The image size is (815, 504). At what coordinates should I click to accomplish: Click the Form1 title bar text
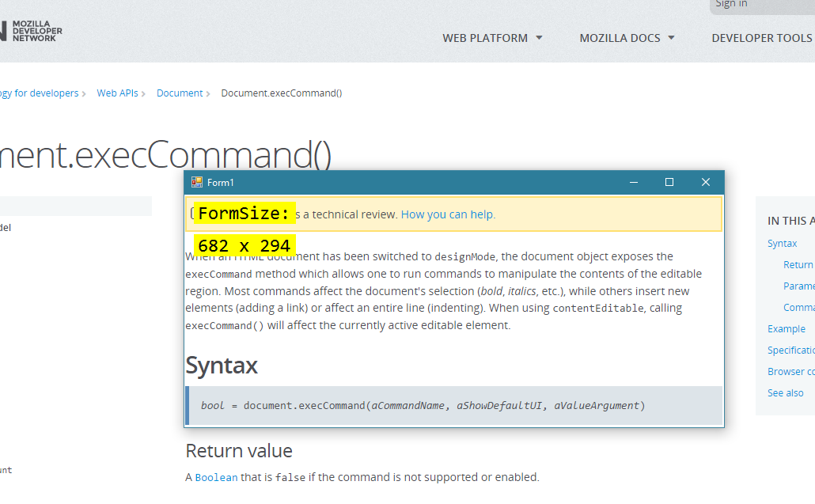click(x=221, y=183)
